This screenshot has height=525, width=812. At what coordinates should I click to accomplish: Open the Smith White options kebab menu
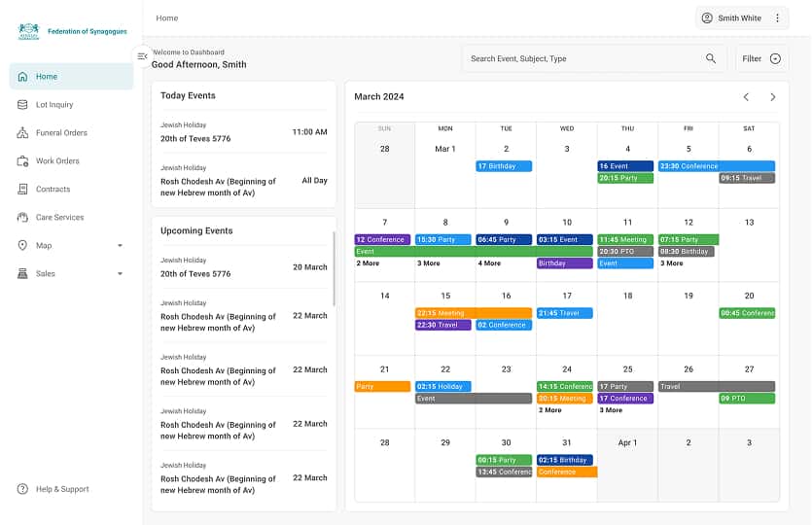pos(777,18)
